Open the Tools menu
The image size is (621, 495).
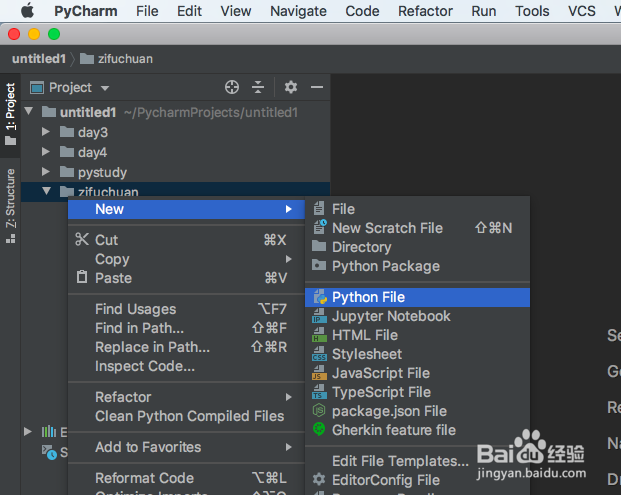(x=532, y=11)
